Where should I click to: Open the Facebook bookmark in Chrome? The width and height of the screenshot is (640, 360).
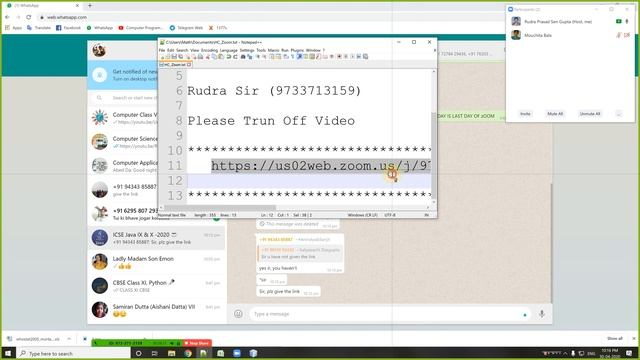pos(68,28)
